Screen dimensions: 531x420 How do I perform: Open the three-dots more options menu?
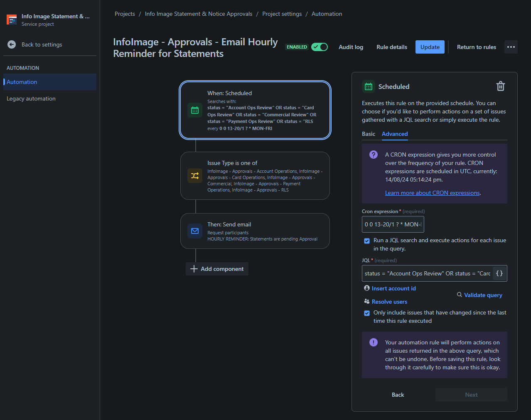pyautogui.click(x=511, y=47)
